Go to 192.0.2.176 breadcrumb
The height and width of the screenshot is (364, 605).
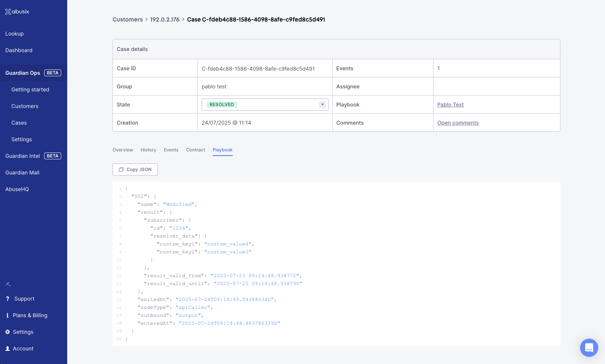(x=165, y=20)
